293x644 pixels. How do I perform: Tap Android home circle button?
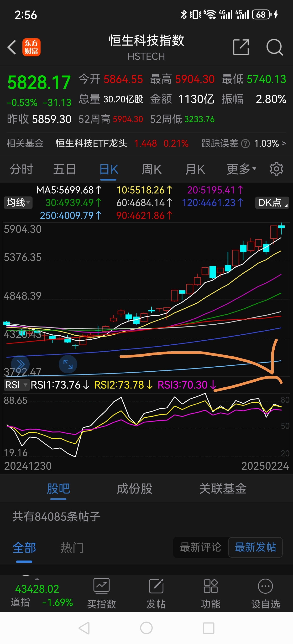(146, 628)
